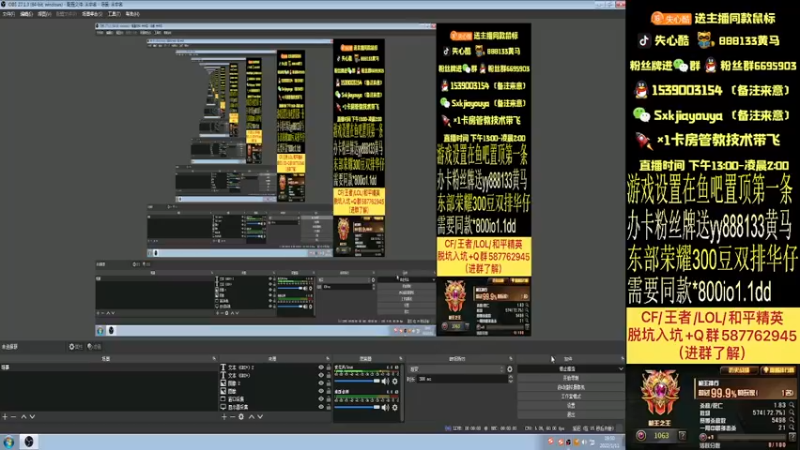The width and height of the screenshot is (800, 450).
Task: Increase transition duration with the up spinner
Action: coord(511,377)
